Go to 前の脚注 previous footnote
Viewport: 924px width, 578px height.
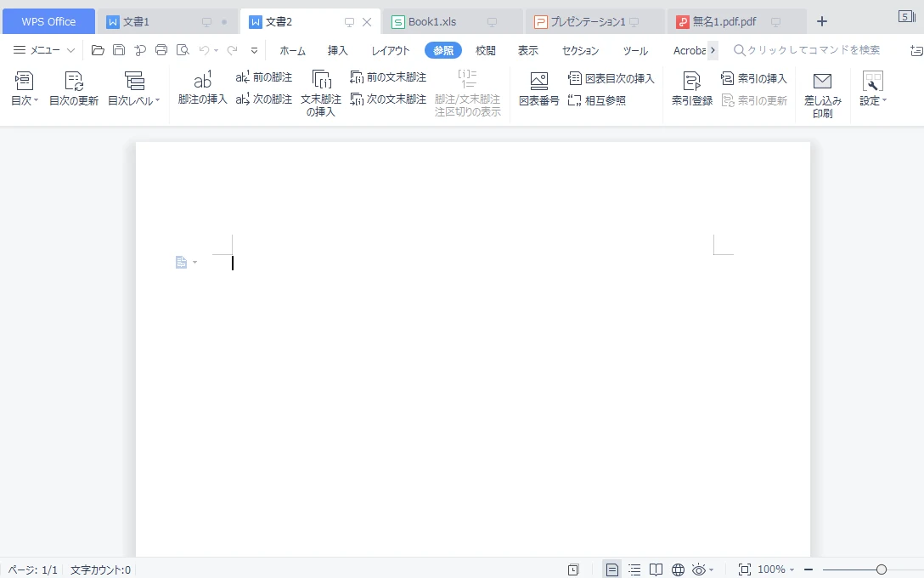coord(263,77)
